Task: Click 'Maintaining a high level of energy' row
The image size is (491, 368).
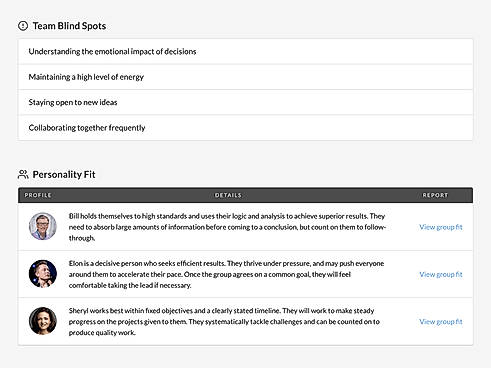Action: click(x=245, y=77)
